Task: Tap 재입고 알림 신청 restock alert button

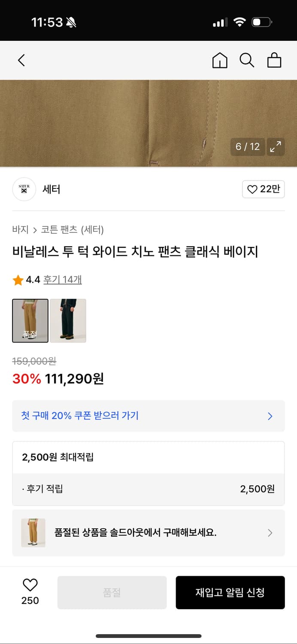Action: pyautogui.click(x=230, y=592)
